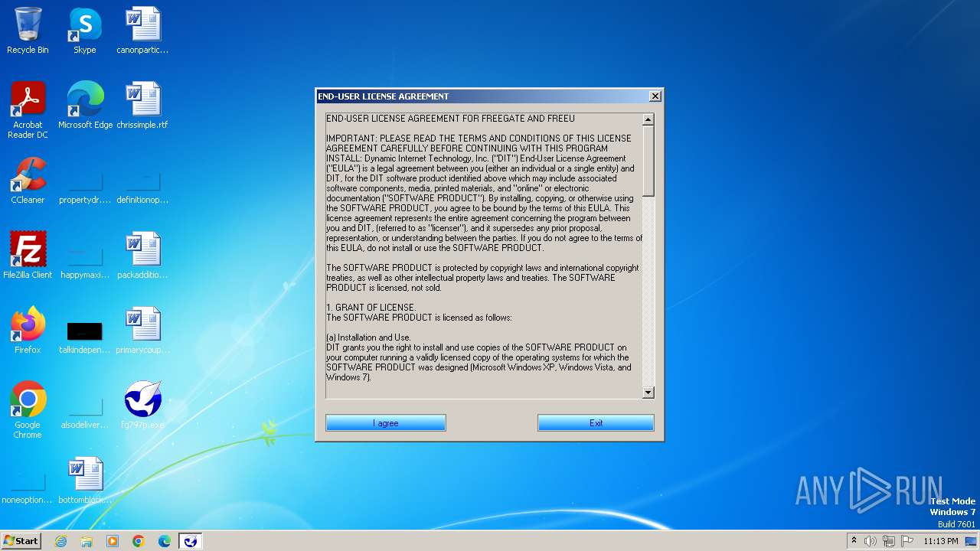This screenshot has height=551, width=980.
Task: Open the volume tray icon
Action: 871,541
